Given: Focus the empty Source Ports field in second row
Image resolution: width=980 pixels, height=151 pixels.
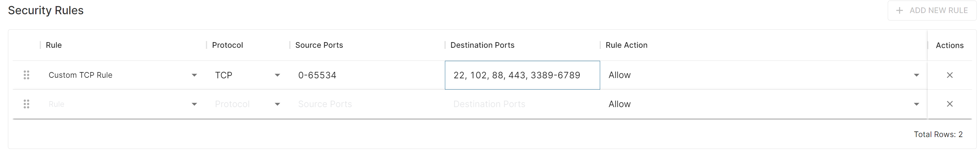Looking at the screenshot, I should 367,104.
